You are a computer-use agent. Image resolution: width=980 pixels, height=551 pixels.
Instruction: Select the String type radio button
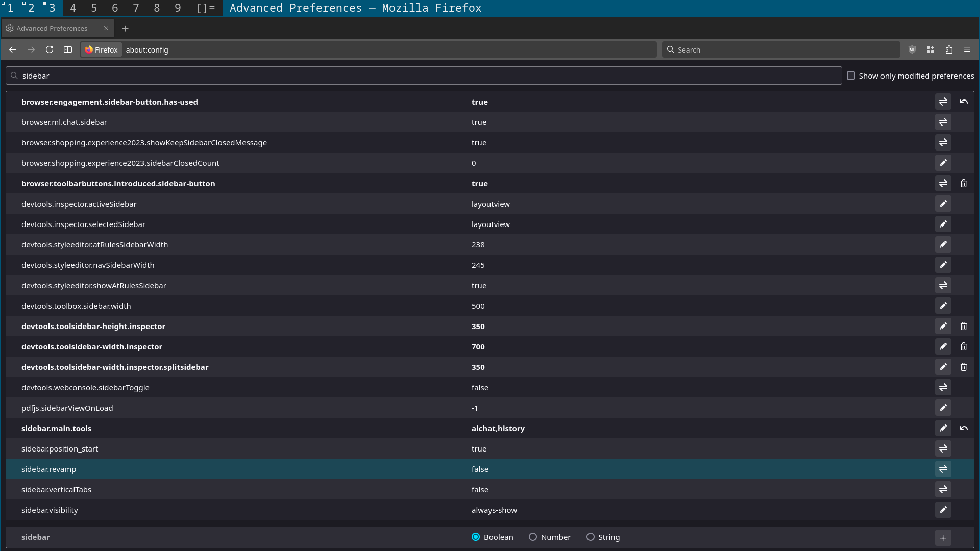[x=591, y=537]
